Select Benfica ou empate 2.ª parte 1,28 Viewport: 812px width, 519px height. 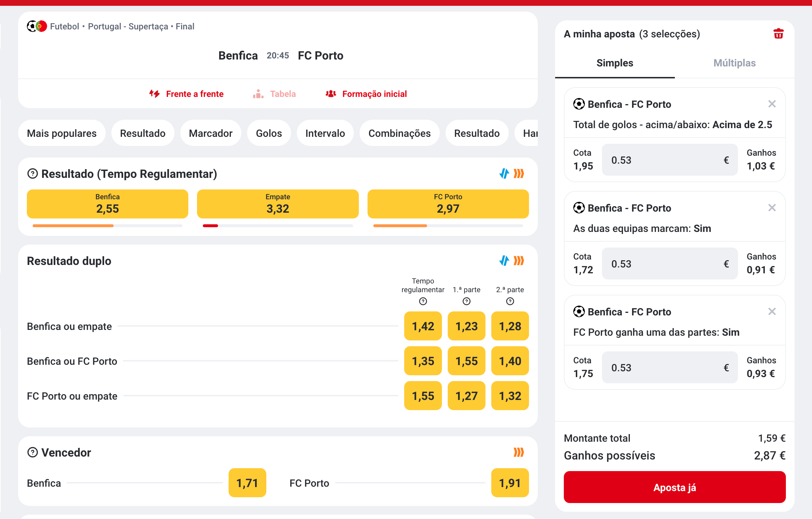pos(510,326)
